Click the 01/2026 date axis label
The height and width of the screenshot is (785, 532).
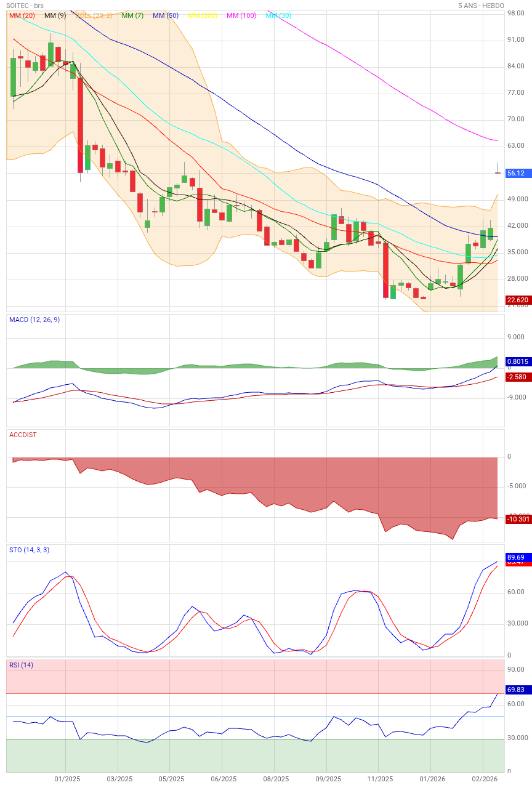point(432,779)
